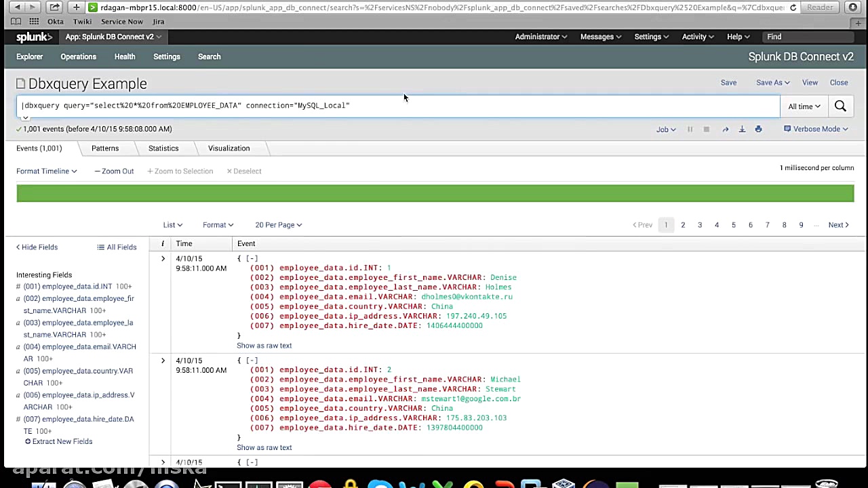Click the View link
The width and height of the screenshot is (868, 488).
[x=810, y=83]
